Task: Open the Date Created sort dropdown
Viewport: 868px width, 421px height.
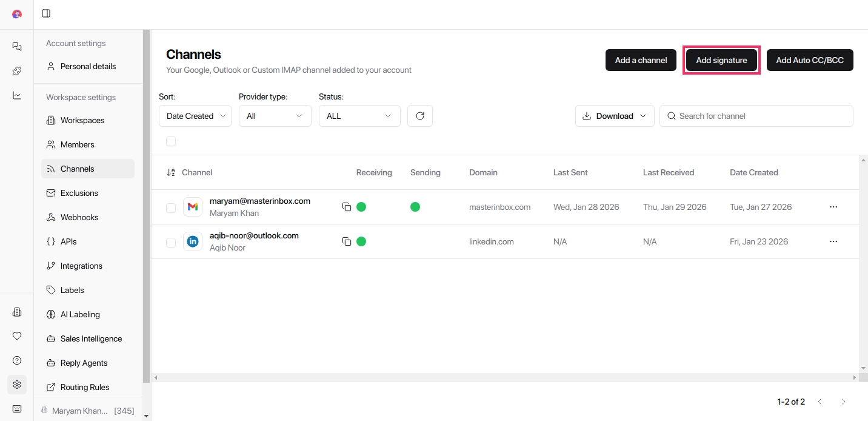Action: tap(195, 116)
